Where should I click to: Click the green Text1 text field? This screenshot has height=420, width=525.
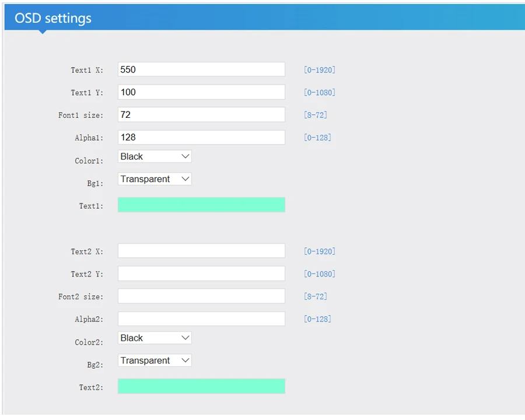click(x=201, y=205)
